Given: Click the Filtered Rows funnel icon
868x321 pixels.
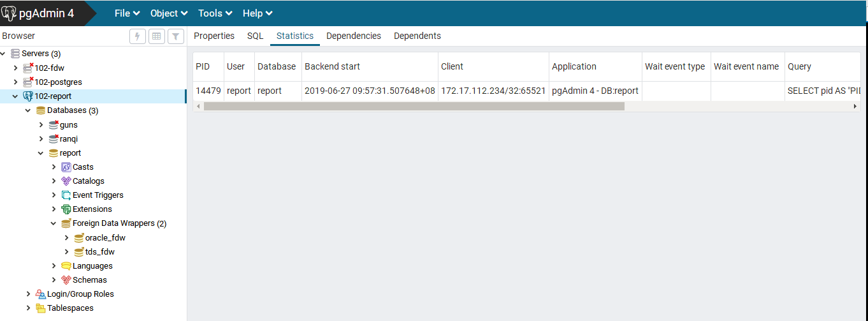Looking at the screenshot, I should pos(176,36).
